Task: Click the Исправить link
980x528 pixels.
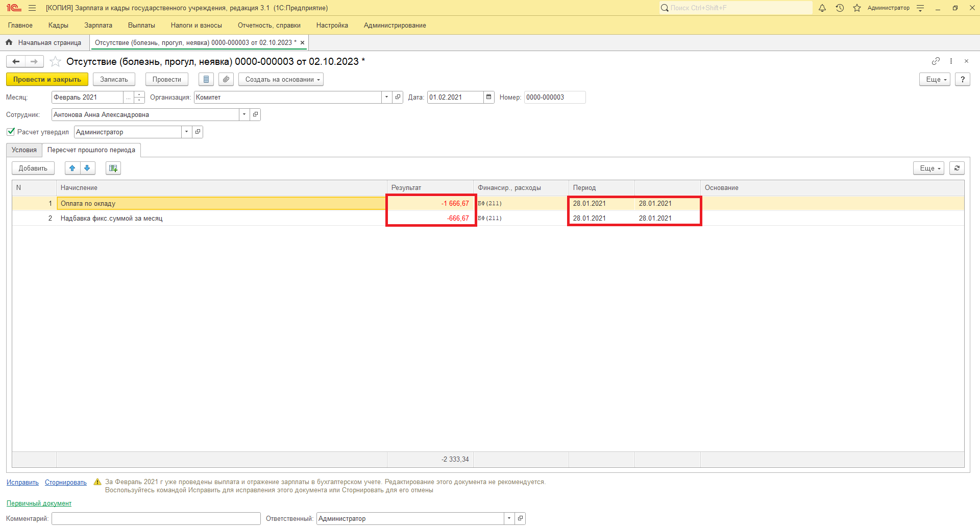Action: click(x=22, y=483)
